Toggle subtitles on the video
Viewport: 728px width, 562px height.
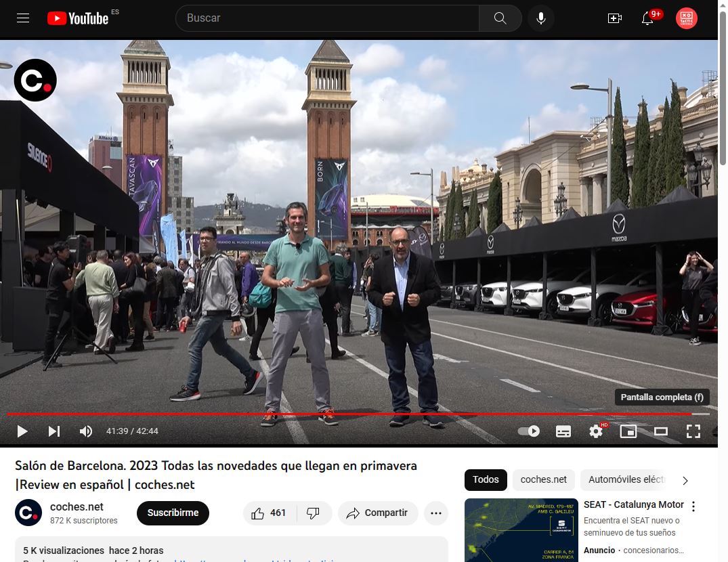(x=563, y=431)
